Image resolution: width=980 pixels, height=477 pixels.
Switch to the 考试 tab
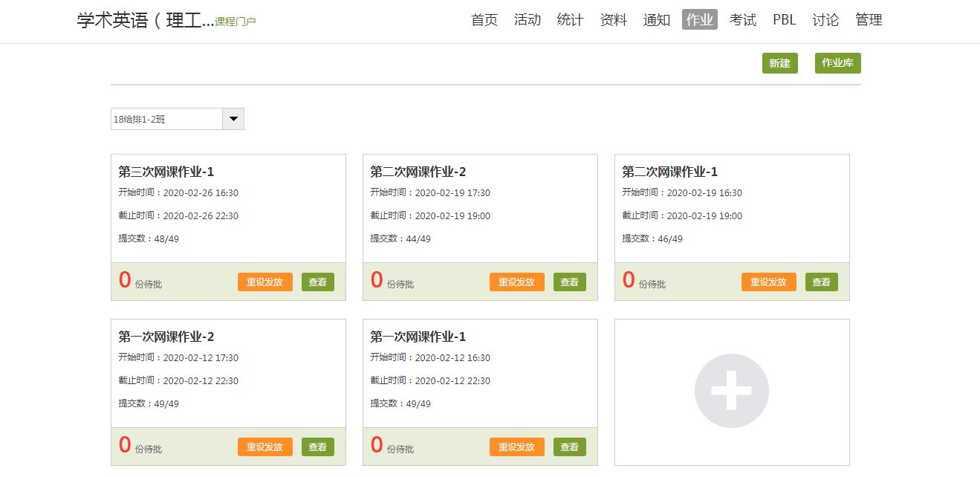[x=742, y=20]
